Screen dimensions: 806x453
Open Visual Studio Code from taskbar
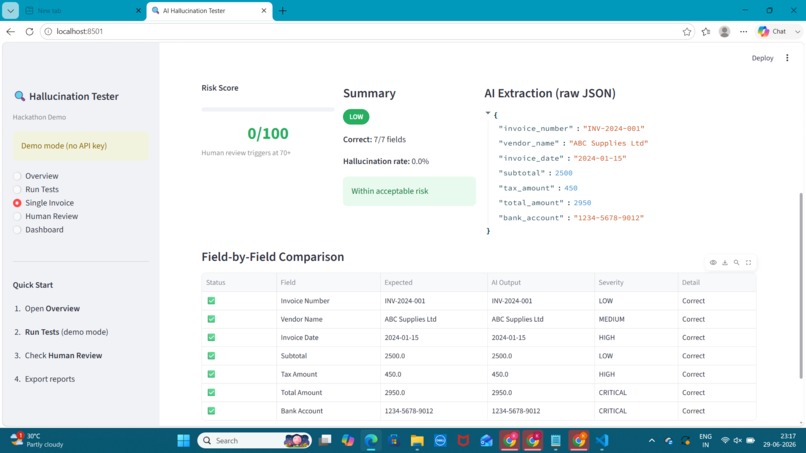coord(602,441)
